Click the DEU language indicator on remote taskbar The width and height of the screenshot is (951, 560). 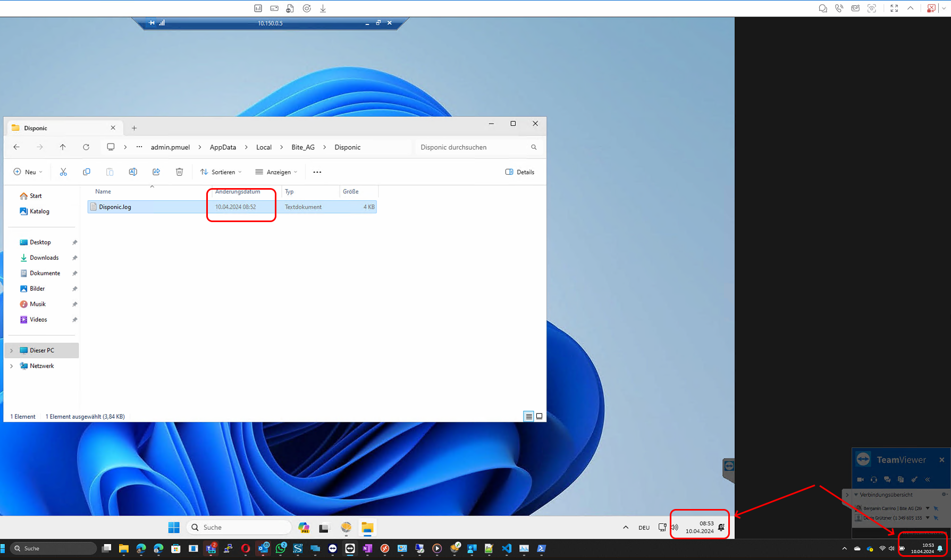tap(644, 528)
